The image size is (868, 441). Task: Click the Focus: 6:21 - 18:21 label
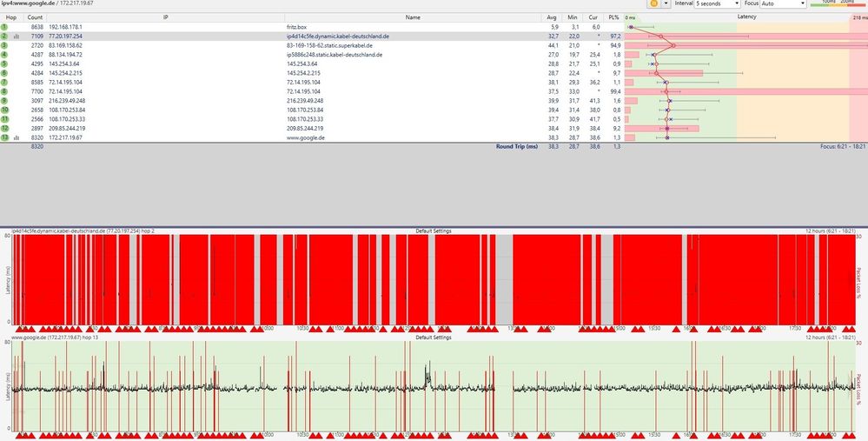coord(843,146)
